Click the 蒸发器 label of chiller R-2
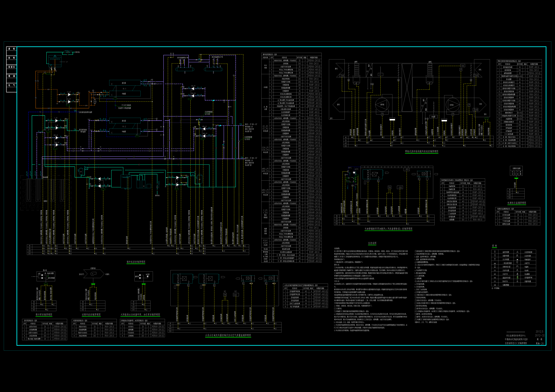Image resolution: width=555 pixels, height=392 pixels. point(124,121)
